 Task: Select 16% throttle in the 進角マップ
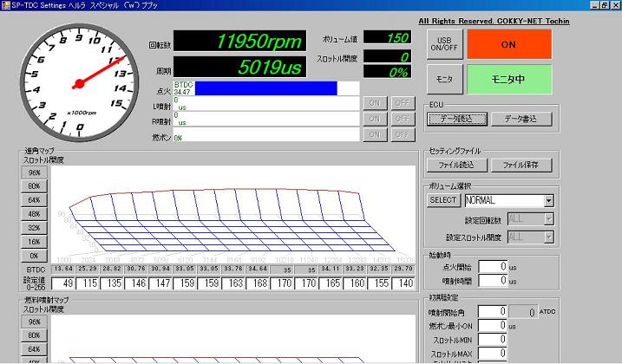34,242
